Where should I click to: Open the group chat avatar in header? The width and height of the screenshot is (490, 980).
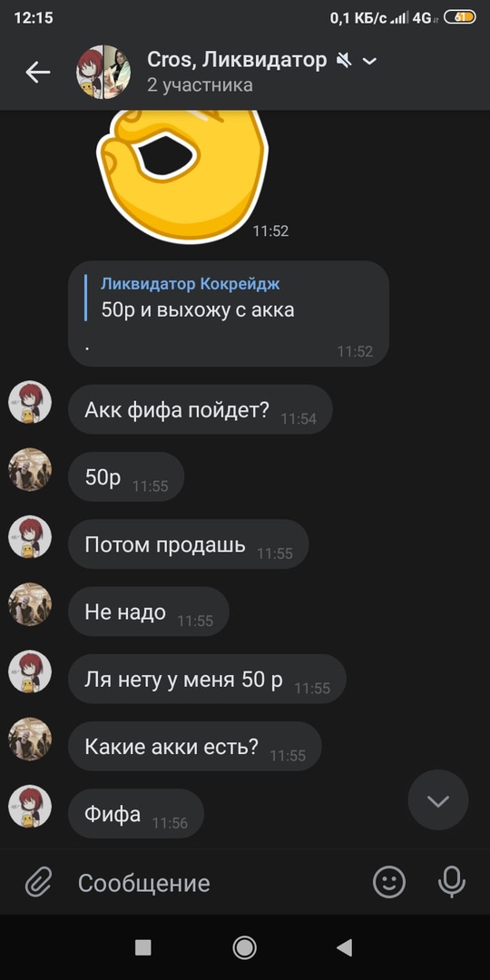click(103, 72)
